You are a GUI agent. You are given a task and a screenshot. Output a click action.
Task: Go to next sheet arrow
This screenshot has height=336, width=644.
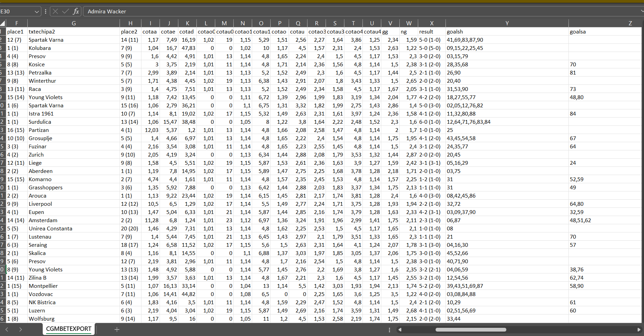coord(20,330)
